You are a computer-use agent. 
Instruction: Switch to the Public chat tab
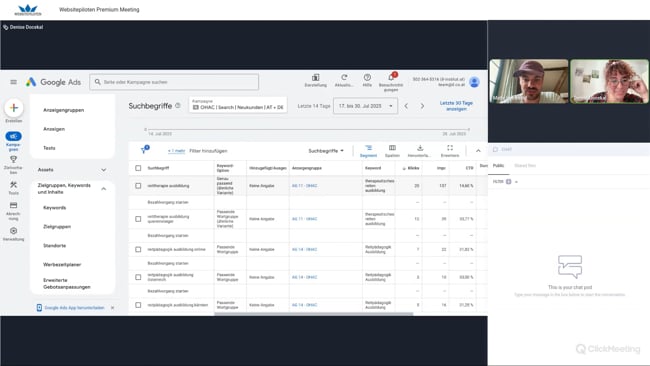pyautogui.click(x=498, y=165)
